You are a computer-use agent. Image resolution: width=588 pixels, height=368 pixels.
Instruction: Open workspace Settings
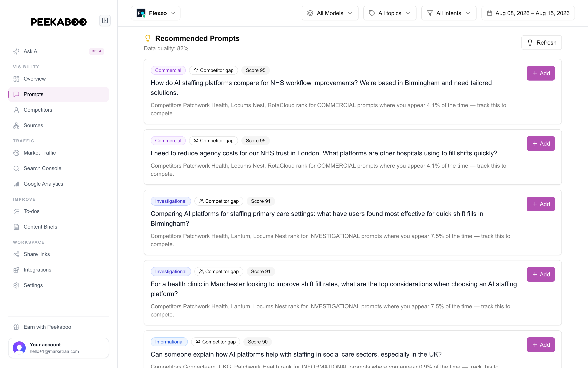(x=59, y=285)
